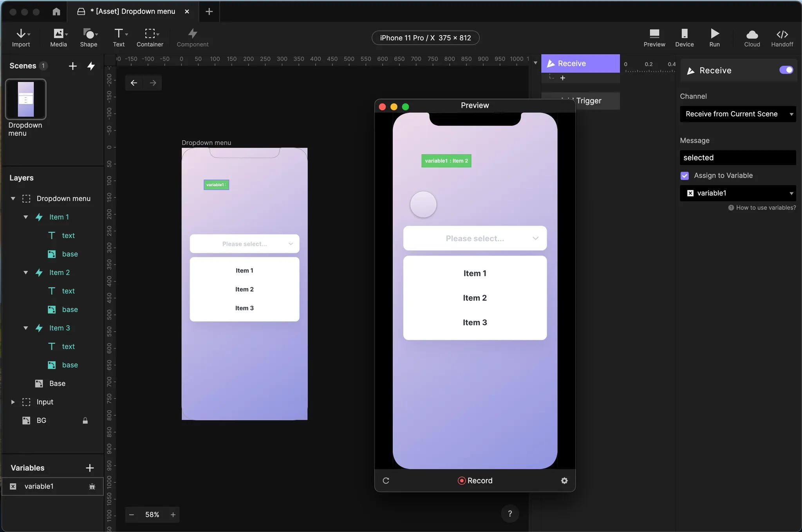Choose Item 3 in the Preview list

[475, 323]
